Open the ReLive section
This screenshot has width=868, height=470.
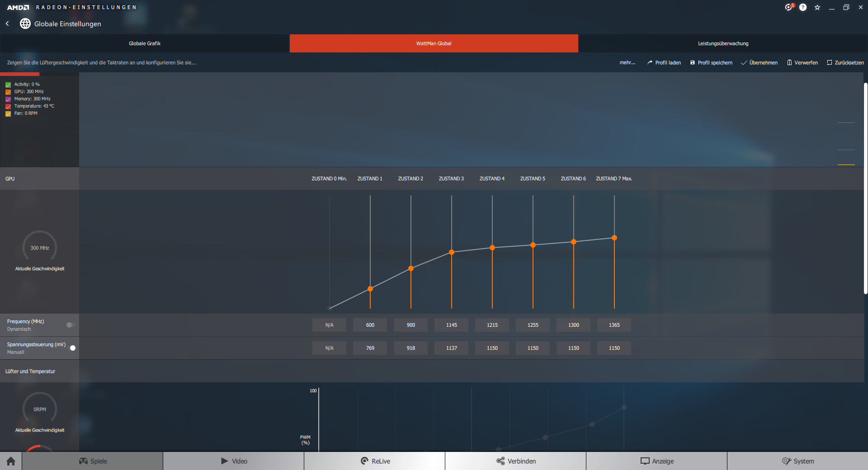375,461
